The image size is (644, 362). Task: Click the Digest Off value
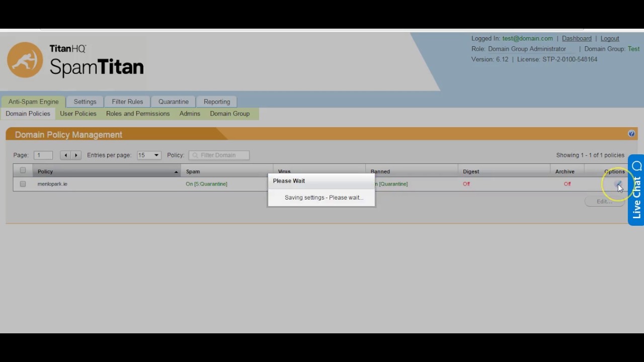466,184
